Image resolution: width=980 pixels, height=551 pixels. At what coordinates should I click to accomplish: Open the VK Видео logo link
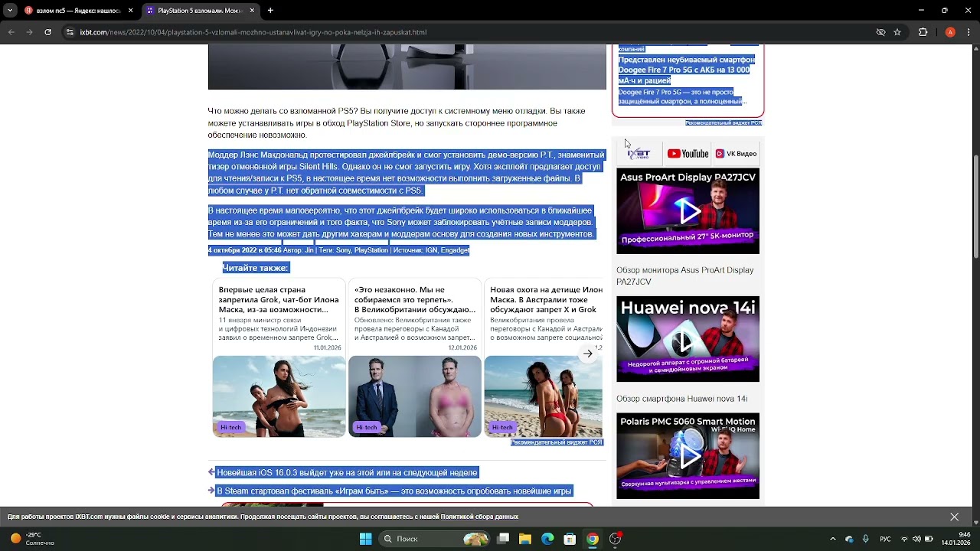(x=736, y=154)
